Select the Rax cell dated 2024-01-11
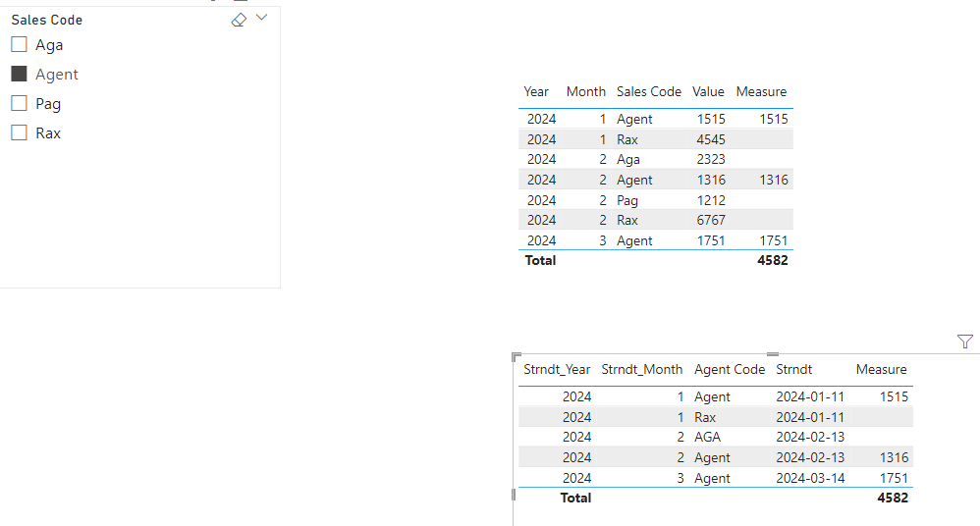980x526 pixels. [x=705, y=417]
